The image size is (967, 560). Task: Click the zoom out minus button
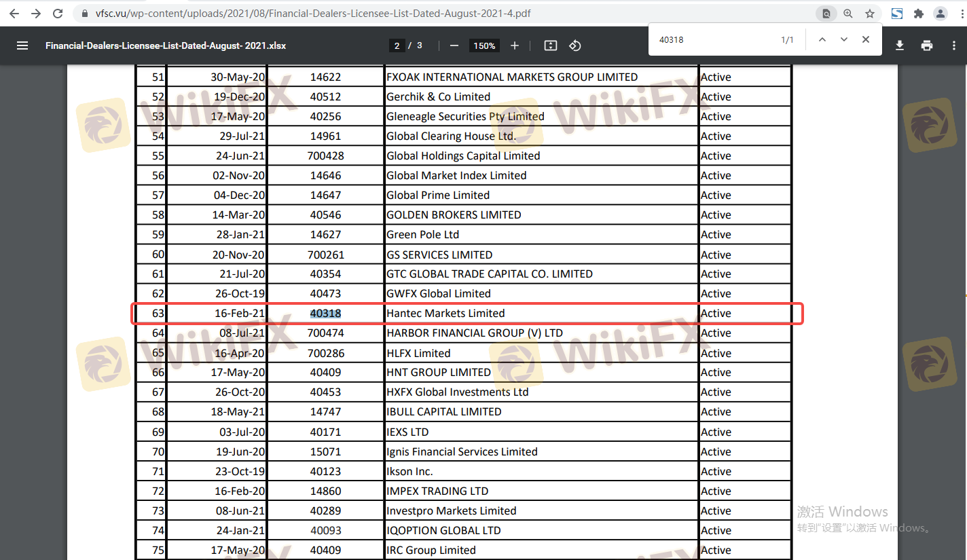454,45
